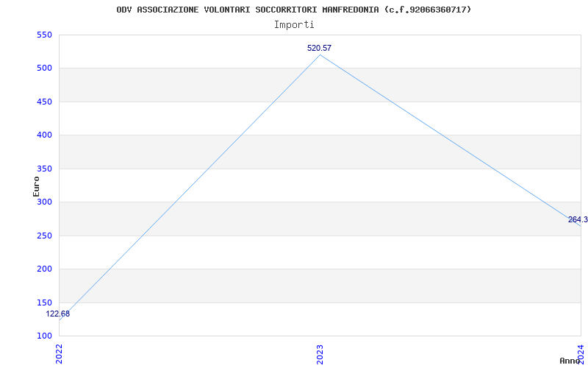
Task: Click the 2022 x-axis label
Action: [60, 354]
